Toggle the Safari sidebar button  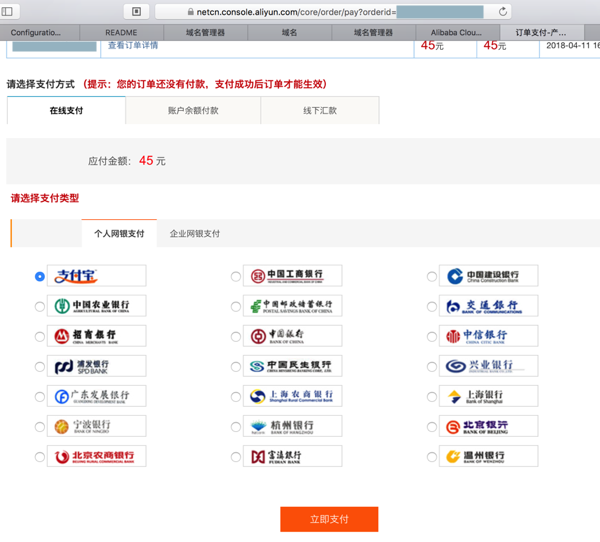point(7,11)
